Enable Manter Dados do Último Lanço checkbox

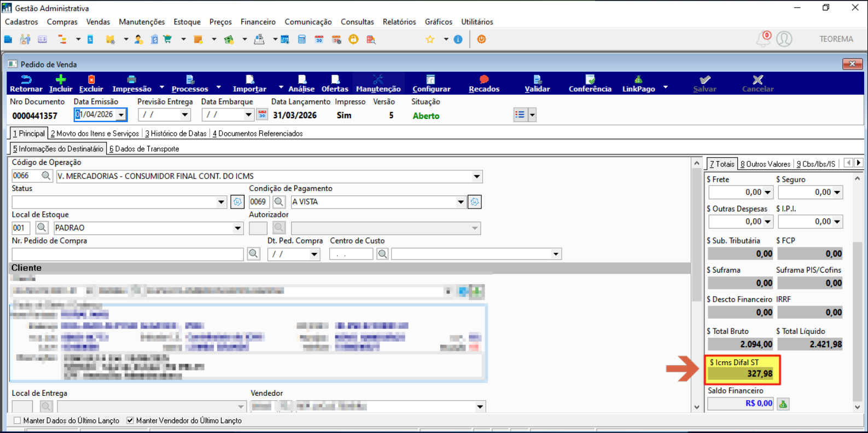[x=18, y=420]
